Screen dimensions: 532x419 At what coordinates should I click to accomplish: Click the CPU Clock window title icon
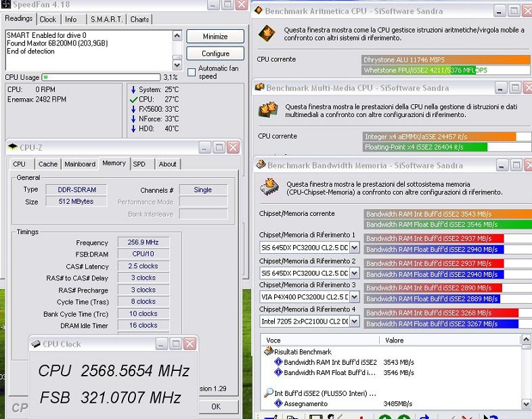click(x=36, y=344)
